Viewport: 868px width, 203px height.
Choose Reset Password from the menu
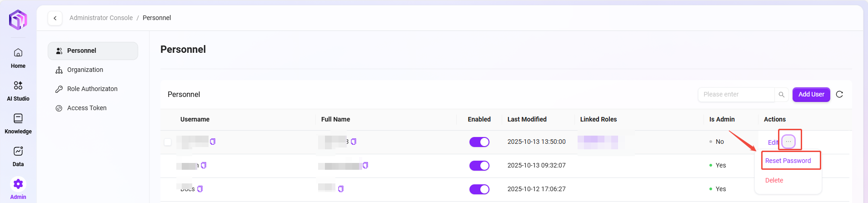pyautogui.click(x=788, y=161)
